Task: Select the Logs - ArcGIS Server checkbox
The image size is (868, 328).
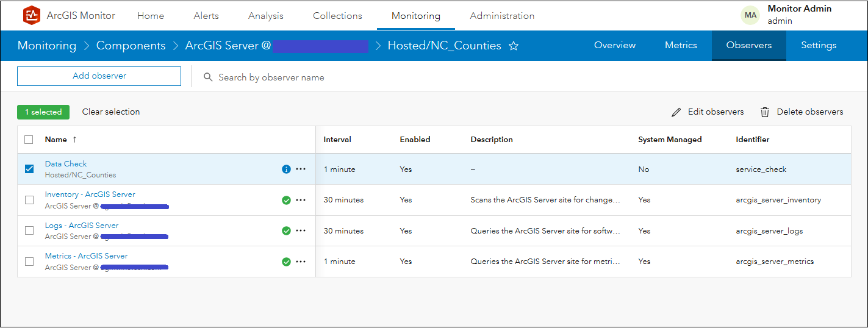Action: coord(29,230)
